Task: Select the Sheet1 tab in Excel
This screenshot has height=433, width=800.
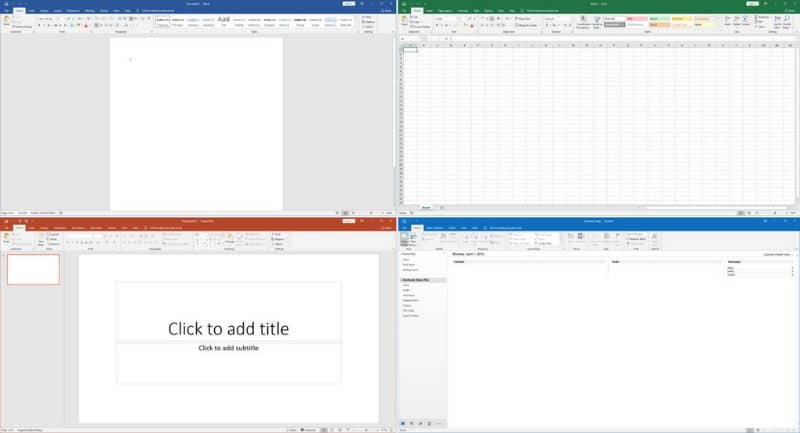Action: (x=426, y=208)
